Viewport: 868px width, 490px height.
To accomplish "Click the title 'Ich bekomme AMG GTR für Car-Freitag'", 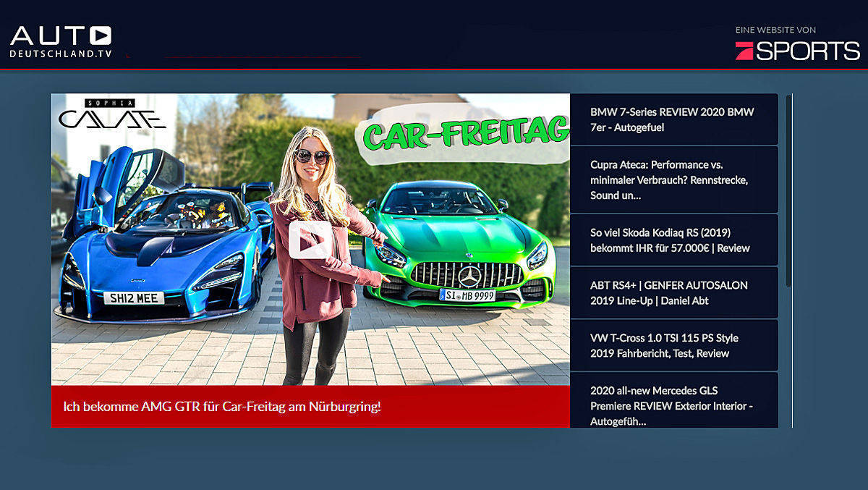I will (x=222, y=407).
